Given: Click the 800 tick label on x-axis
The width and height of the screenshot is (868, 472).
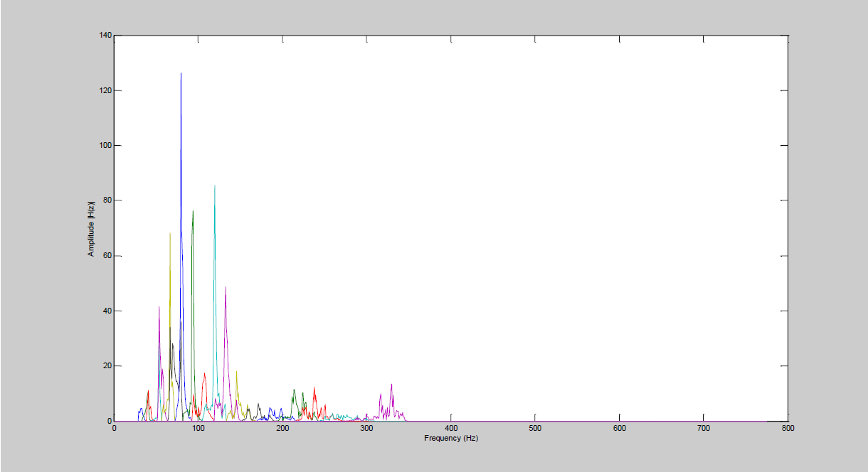Looking at the screenshot, I should click(787, 429).
